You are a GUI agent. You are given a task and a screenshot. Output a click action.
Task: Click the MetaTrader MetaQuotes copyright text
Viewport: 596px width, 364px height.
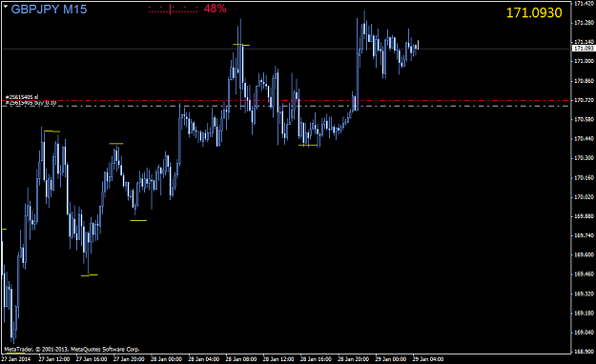[72, 349]
